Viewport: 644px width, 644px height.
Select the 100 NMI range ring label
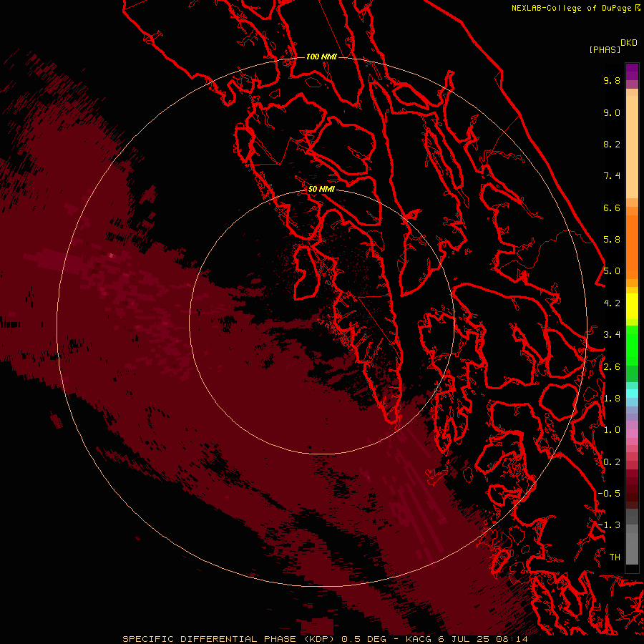(x=321, y=57)
